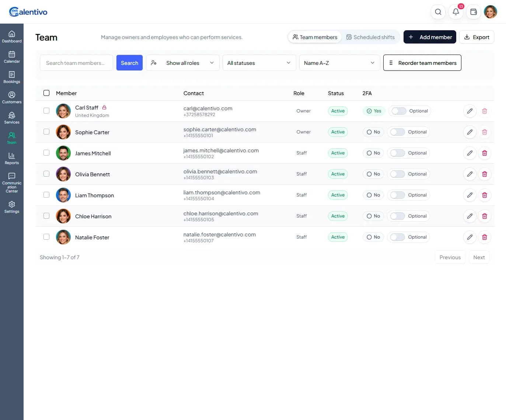Screen dimensions: 506x420
Task: Open notifications via the bell icon
Action: [x=456, y=11]
